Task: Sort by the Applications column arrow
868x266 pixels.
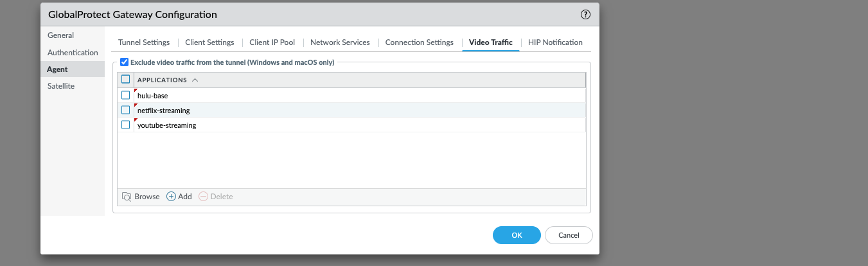Action: (195, 80)
